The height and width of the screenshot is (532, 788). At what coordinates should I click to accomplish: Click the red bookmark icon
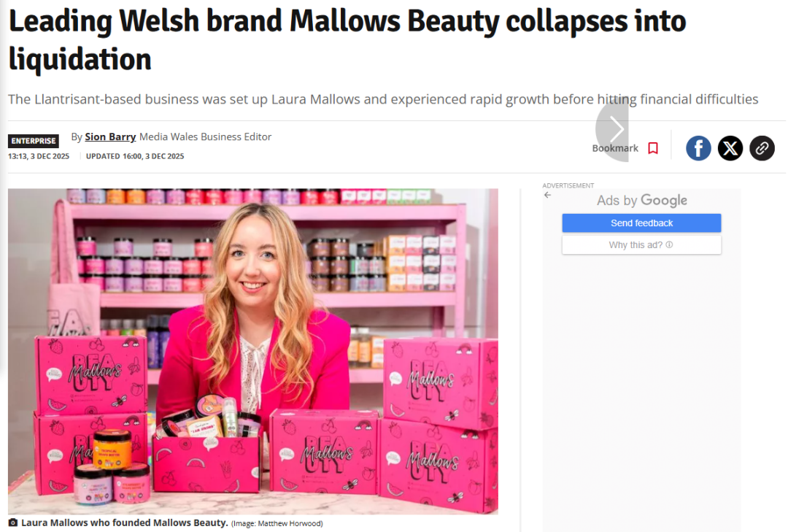653,148
